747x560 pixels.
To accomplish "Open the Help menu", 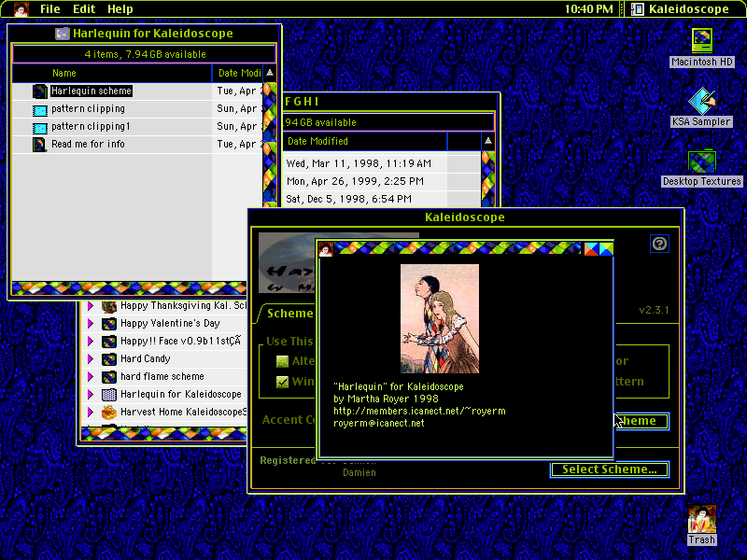I will tap(120, 9).
